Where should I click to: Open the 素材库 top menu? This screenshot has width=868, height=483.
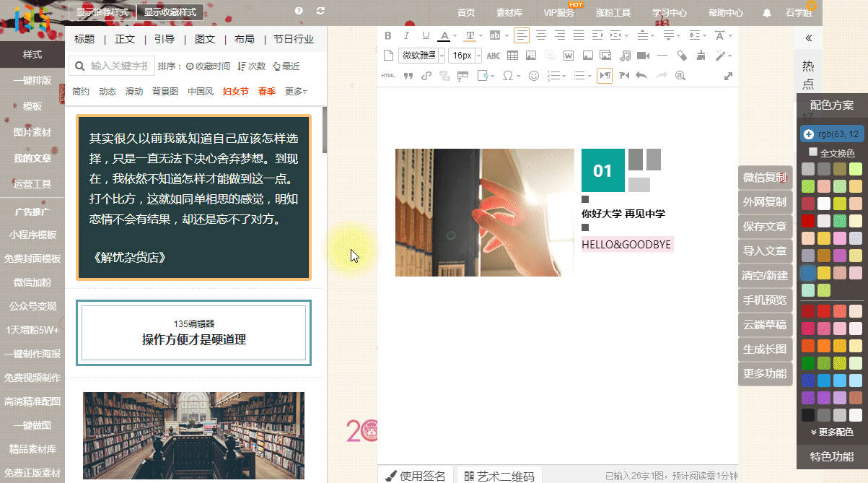pyautogui.click(x=509, y=13)
